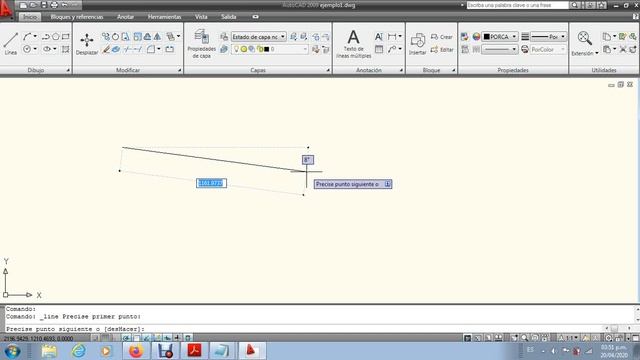The height and width of the screenshot is (360, 640).
Task: Open the Bloques y referencias tab
Action: tap(77, 17)
